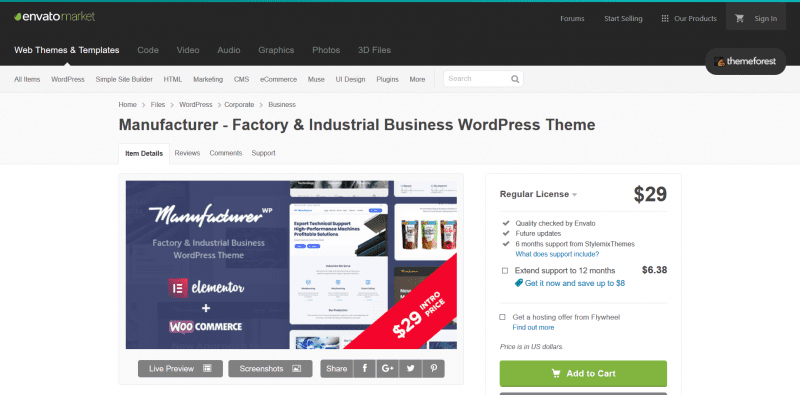This screenshot has height=395, width=800.
Task: Check Extend support to 12 months
Action: click(505, 271)
